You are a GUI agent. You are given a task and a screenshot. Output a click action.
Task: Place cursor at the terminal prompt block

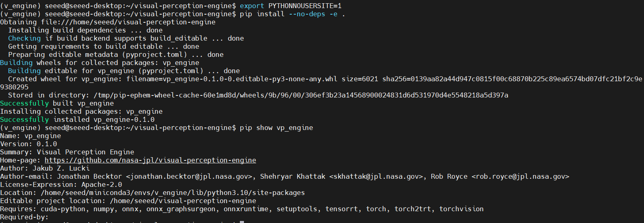pyautogui.click(x=242, y=222)
